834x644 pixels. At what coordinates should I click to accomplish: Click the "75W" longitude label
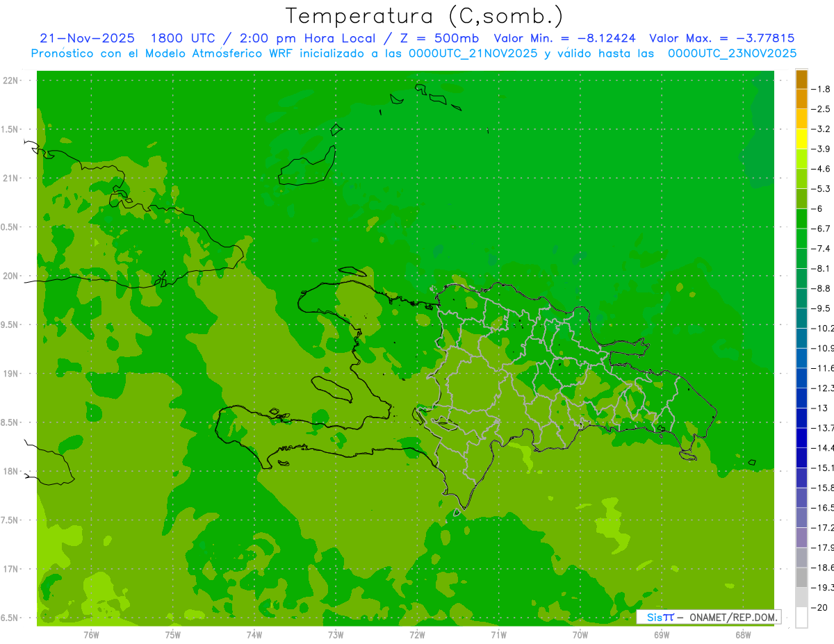tap(172, 634)
